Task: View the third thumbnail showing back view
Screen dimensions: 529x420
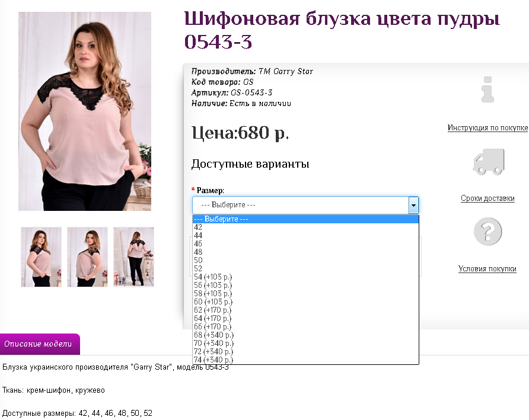Action: tap(133, 257)
